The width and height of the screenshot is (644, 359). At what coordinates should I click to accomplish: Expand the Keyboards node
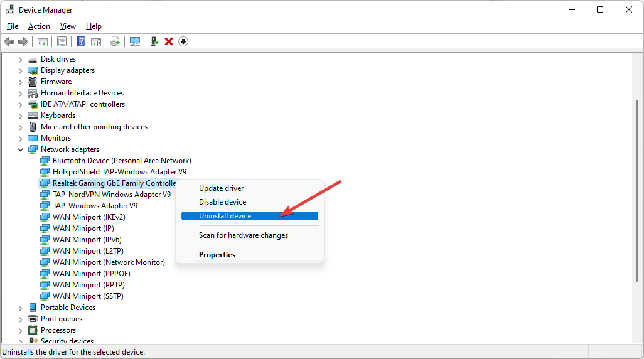[20, 116]
